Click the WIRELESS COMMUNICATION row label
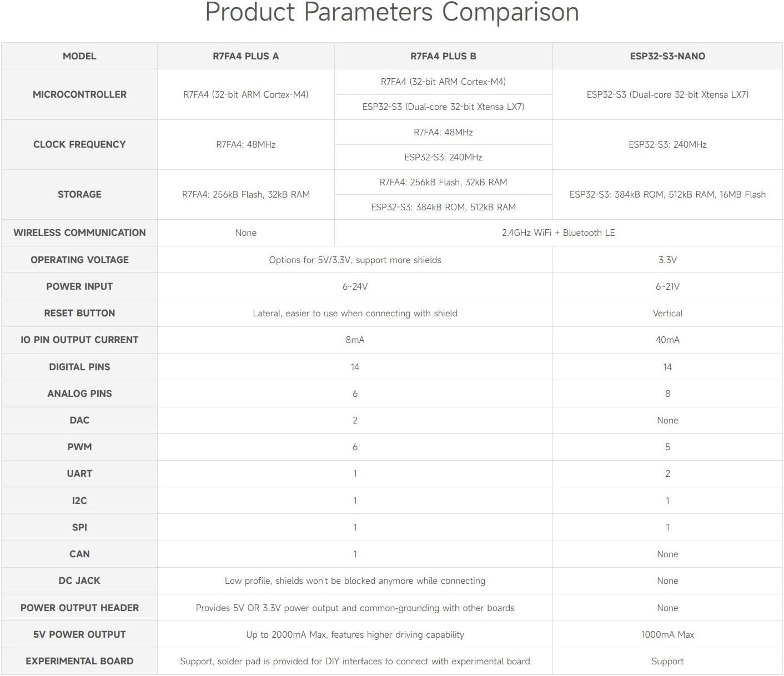 click(79, 233)
